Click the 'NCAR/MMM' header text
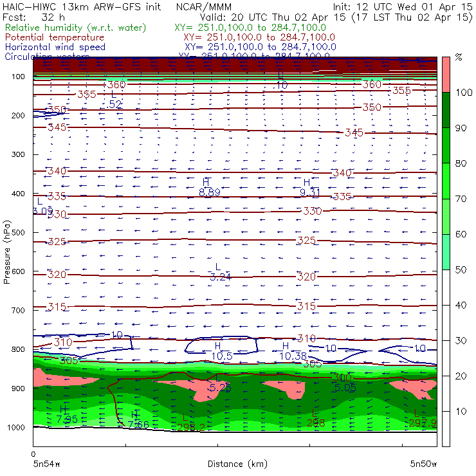 (x=204, y=7)
